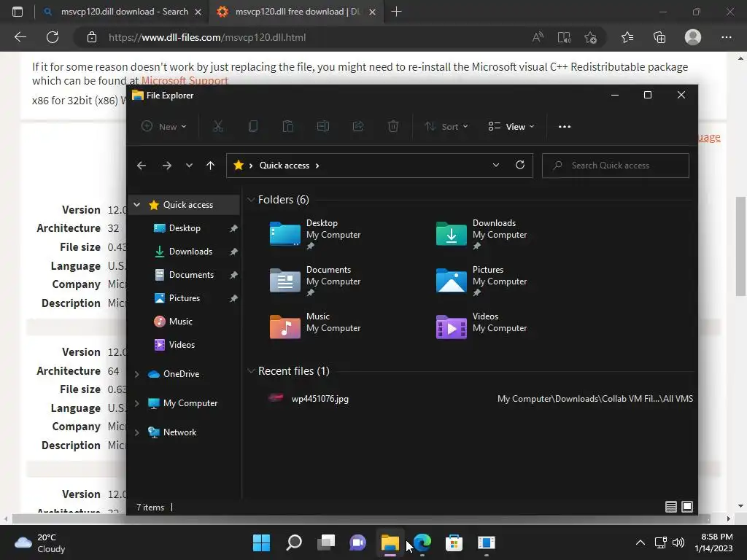Click the Copy icon in File Explorer toolbar
This screenshot has width=747, height=560.
(x=253, y=126)
